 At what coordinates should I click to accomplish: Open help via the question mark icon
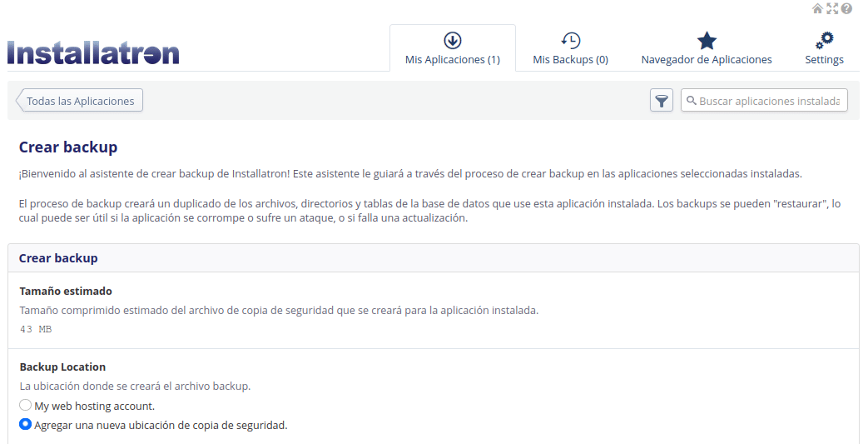point(846,8)
